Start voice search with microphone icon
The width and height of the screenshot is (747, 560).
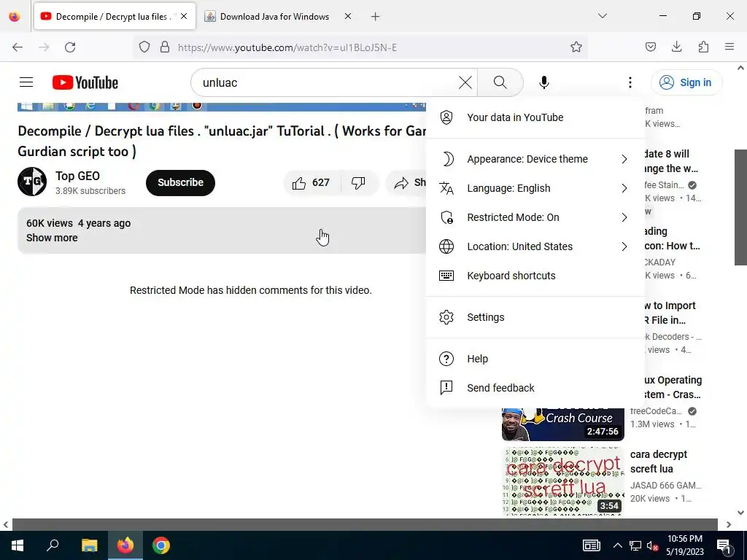coord(544,82)
